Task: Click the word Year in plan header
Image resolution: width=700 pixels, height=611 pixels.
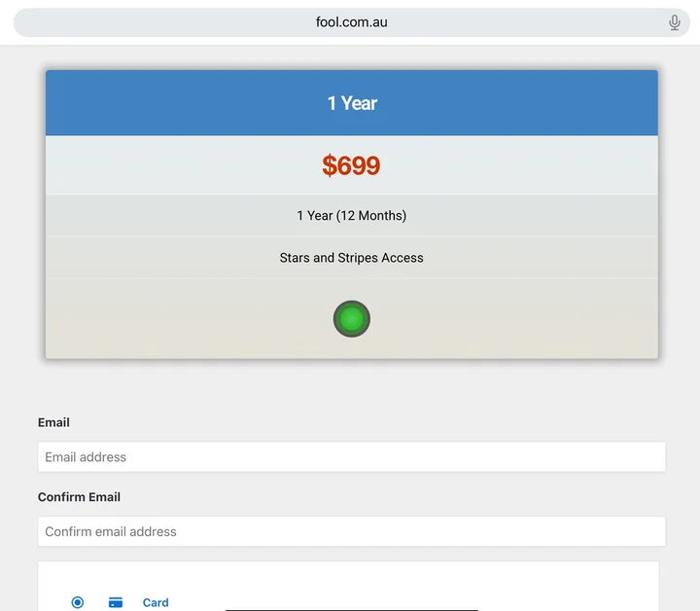Action: (x=359, y=103)
